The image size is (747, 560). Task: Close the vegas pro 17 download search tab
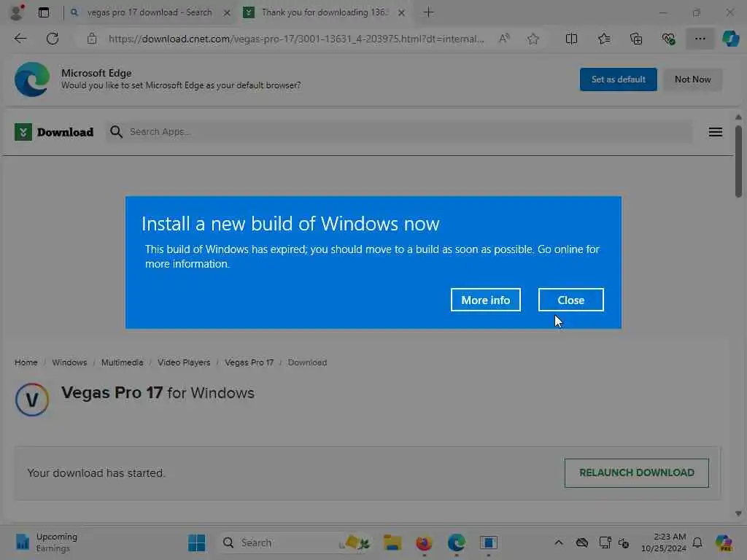[x=228, y=13]
